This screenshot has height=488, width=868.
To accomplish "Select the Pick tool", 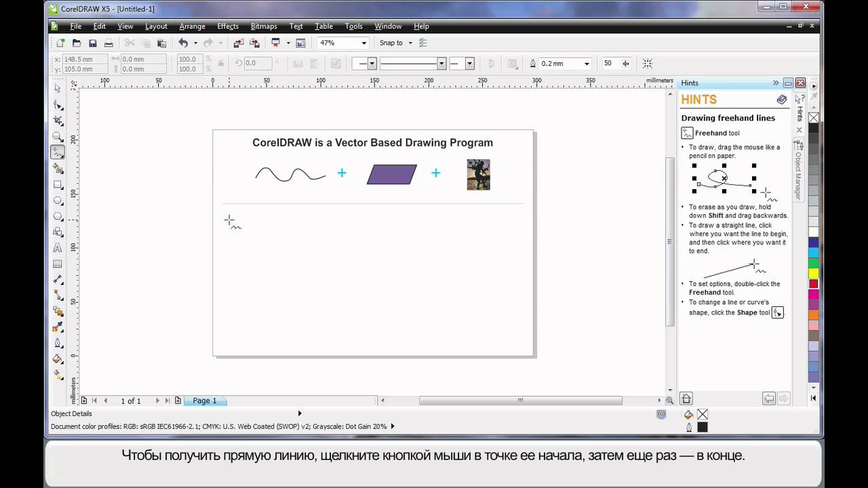I will click(58, 88).
